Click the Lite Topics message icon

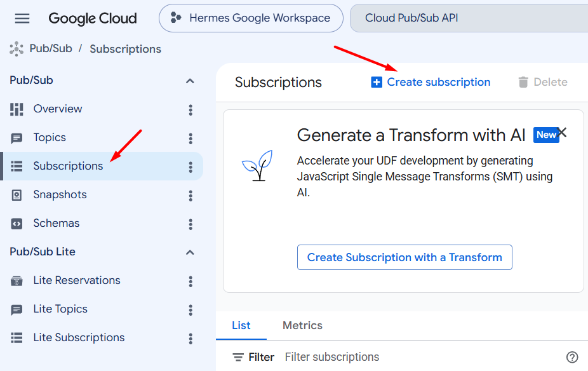(17, 310)
